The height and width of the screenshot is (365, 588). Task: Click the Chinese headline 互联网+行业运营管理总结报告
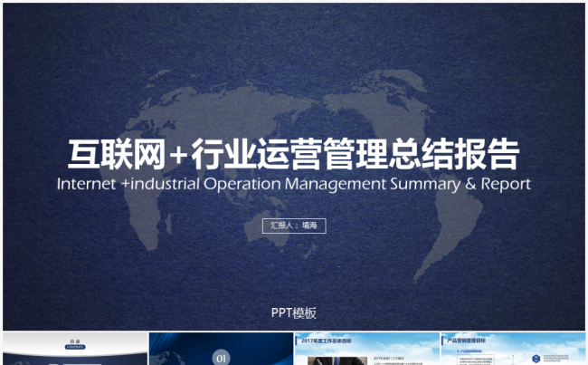tap(294, 154)
